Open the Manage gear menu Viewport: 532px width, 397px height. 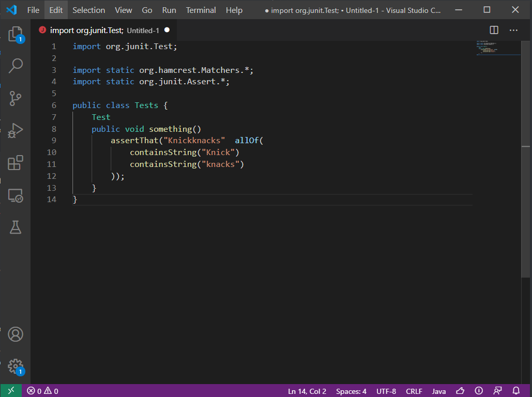(16, 367)
